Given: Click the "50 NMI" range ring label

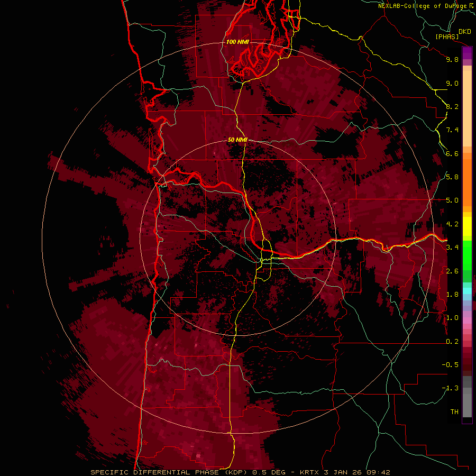Looking at the screenshot, I should [x=237, y=140].
